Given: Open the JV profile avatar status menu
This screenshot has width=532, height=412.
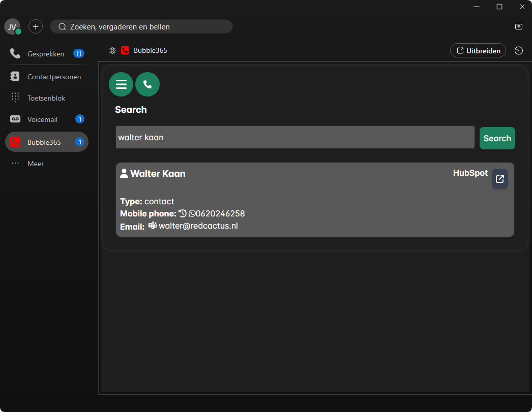Looking at the screenshot, I should [12, 27].
